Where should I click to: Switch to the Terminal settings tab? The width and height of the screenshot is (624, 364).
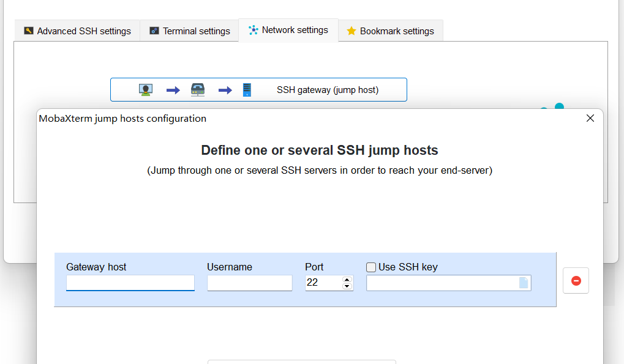189,31
